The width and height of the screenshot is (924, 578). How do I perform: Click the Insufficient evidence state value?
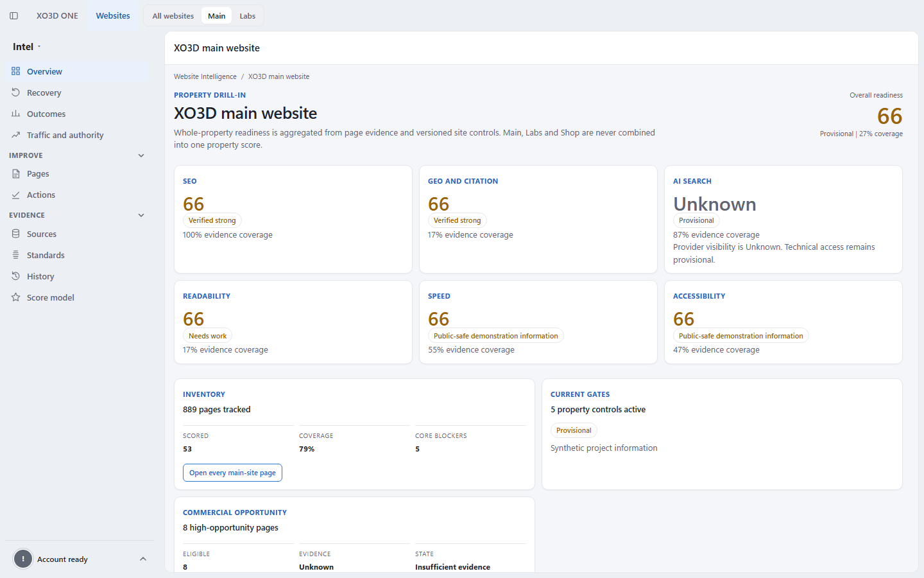coord(452,567)
